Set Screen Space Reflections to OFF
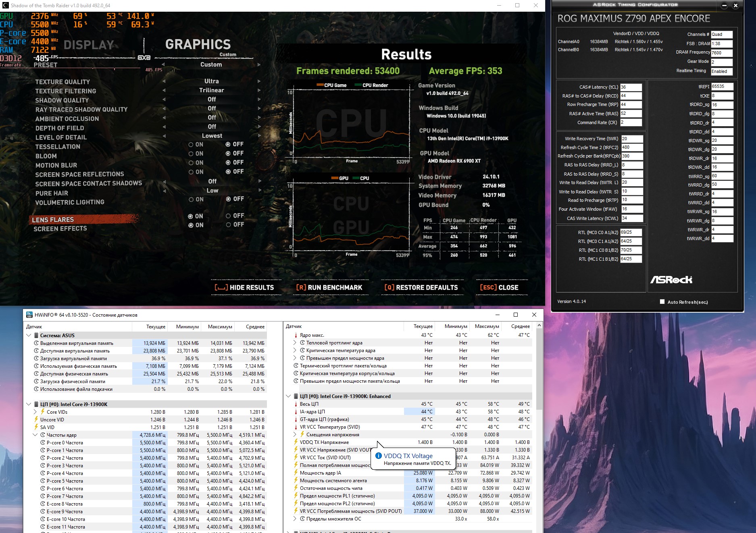Screen dimensions: 756x533 tap(228, 172)
